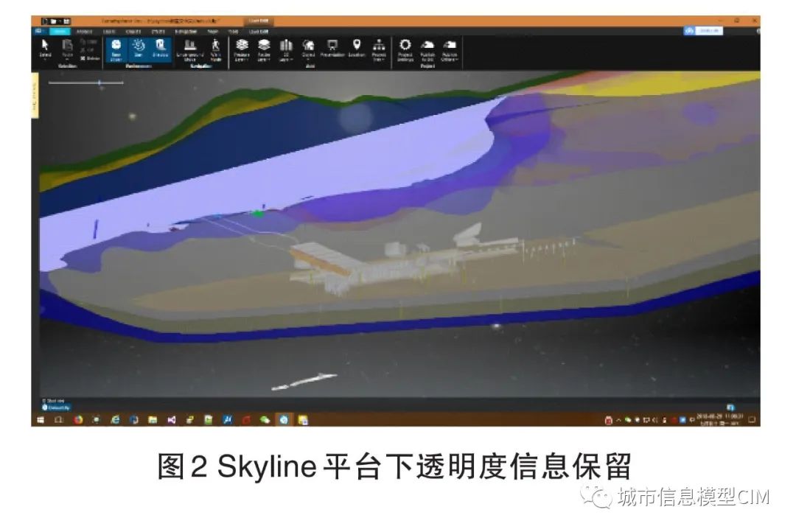Click the Paste button in Selection group
Image resolution: width=796 pixels, height=532 pixels.
(x=66, y=47)
